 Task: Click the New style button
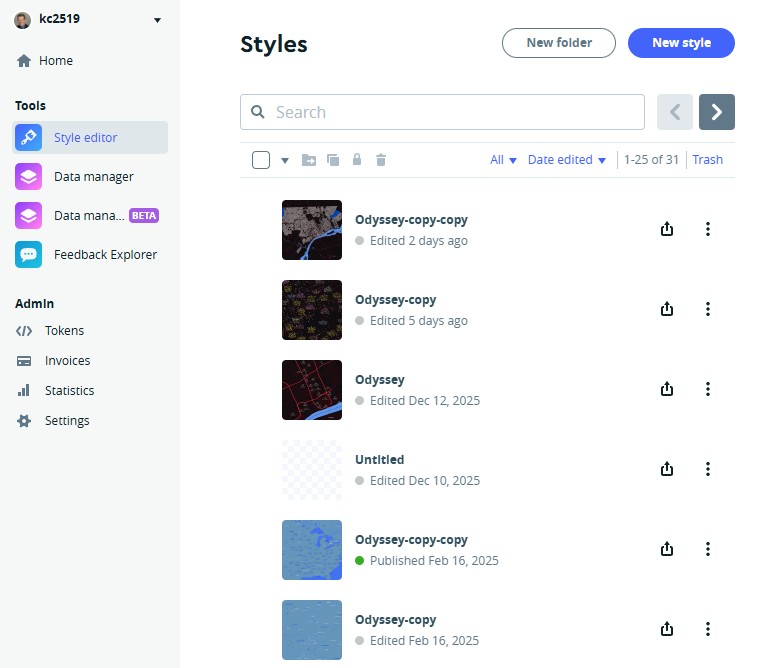(681, 43)
